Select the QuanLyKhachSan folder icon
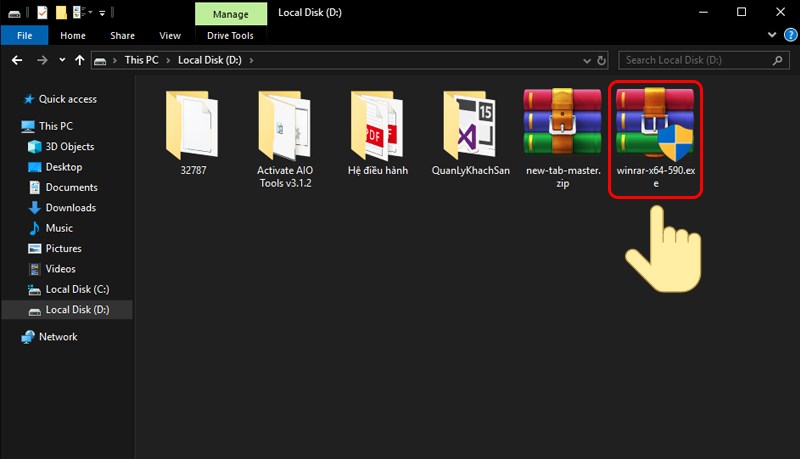This screenshot has width=800, height=459. 470,124
